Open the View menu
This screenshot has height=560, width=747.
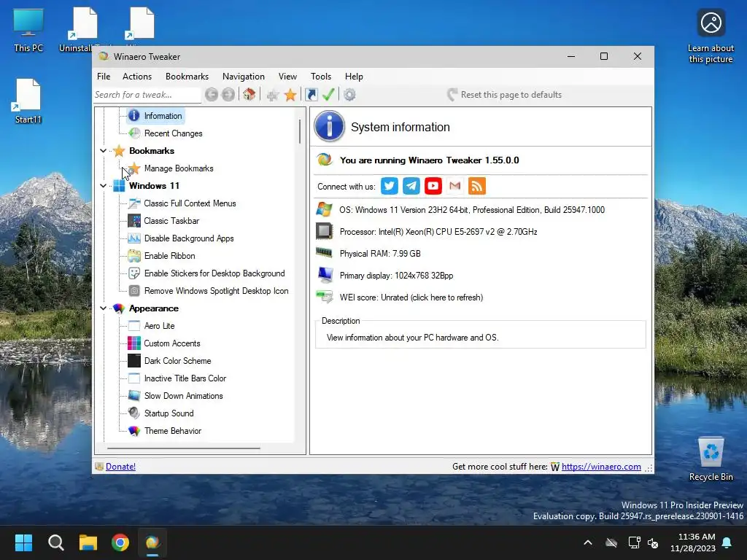click(x=287, y=76)
